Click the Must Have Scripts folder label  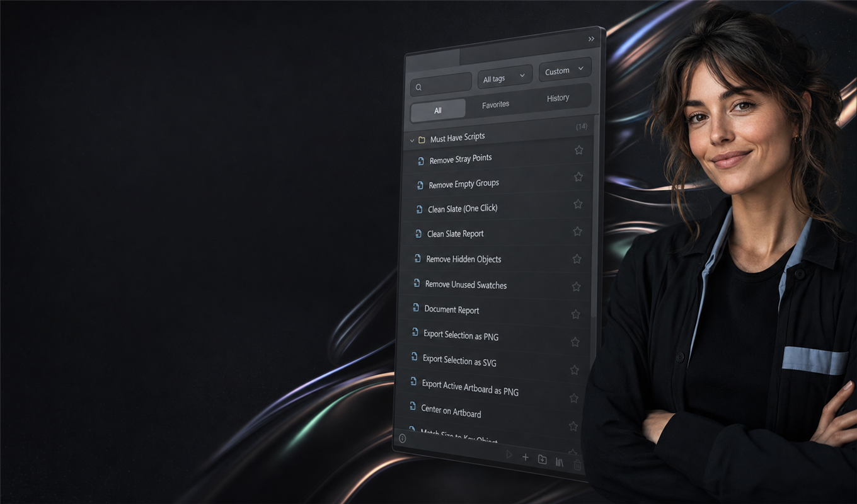[457, 137]
